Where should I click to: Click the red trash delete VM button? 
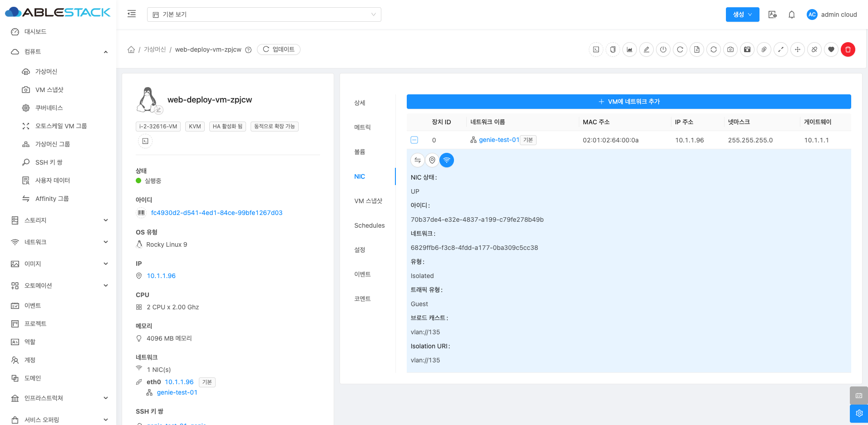point(848,49)
